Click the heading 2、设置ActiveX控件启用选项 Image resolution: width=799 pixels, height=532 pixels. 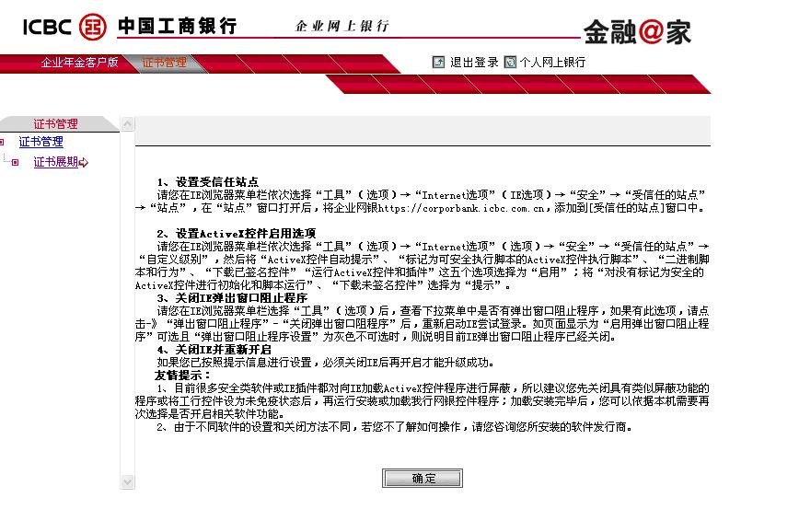[237, 234]
